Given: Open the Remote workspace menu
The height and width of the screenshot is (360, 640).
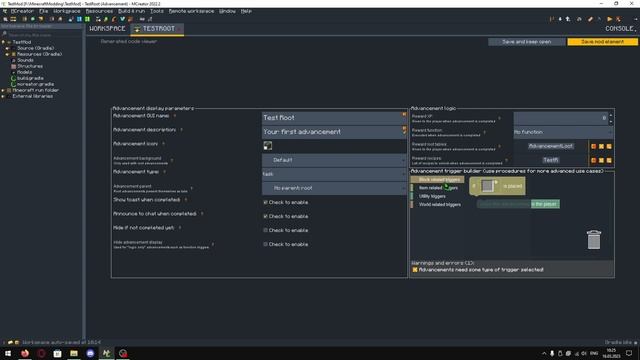Looking at the screenshot, I should tap(191, 11).
